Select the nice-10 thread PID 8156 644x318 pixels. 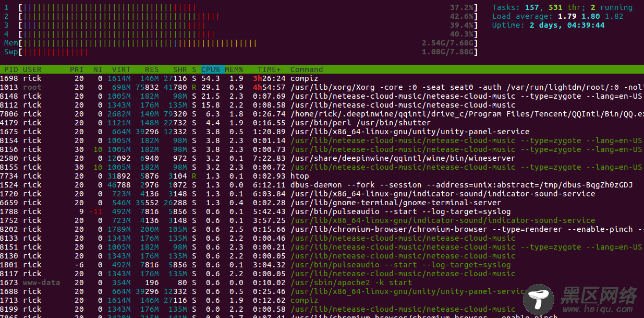322,149
